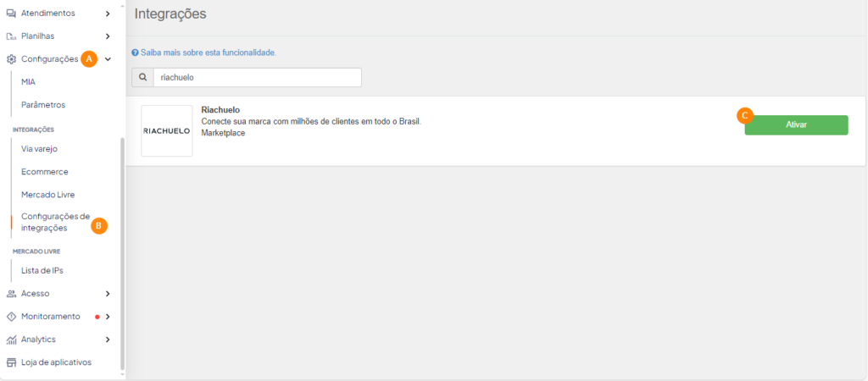Click the Loja de aplicativos store icon
This screenshot has height=381, width=868.
[x=10, y=362]
